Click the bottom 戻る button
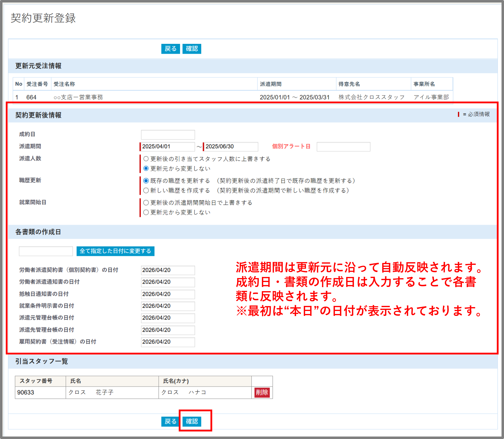The width and height of the screenshot is (504, 439). tap(170, 421)
